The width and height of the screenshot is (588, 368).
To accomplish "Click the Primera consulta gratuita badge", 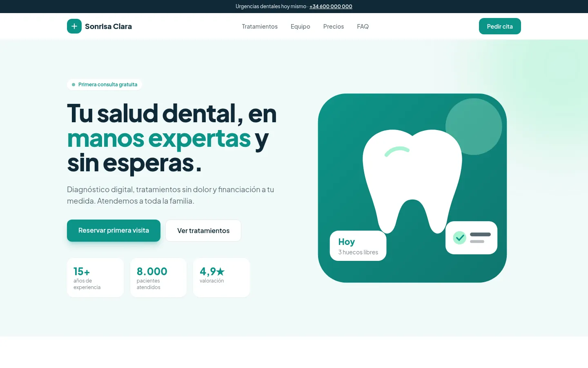I will pyautogui.click(x=105, y=85).
